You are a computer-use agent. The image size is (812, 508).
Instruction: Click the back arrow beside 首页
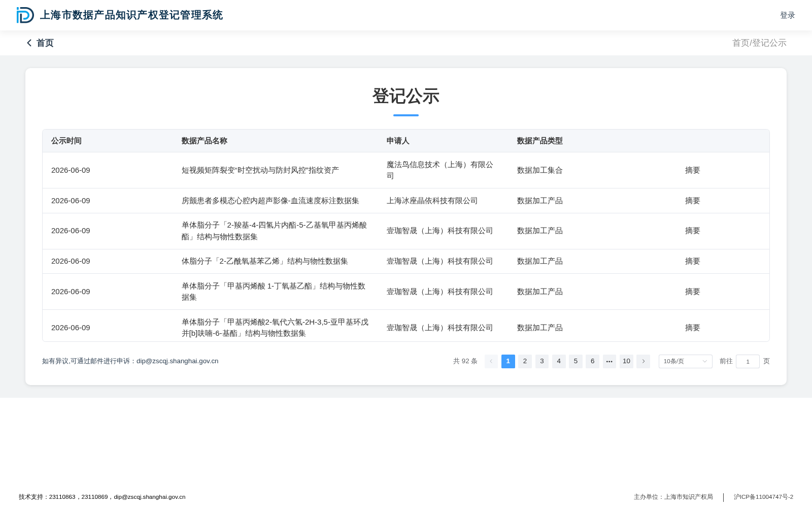pos(29,43)
